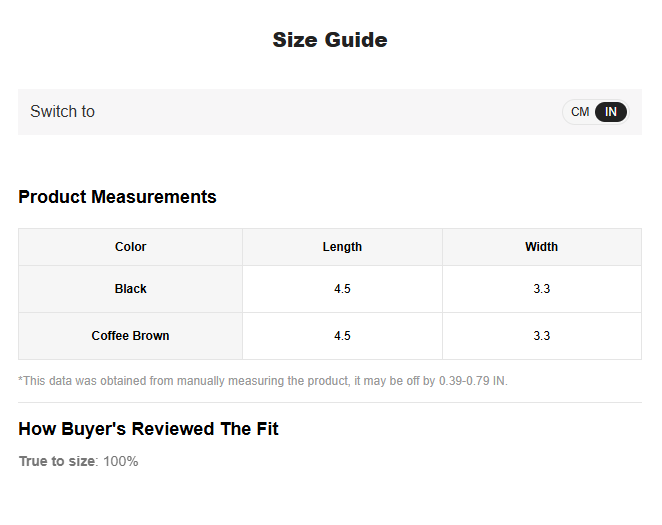Click the Switch to label
This screenshot has width=662, height=525.
coord(62,111)
